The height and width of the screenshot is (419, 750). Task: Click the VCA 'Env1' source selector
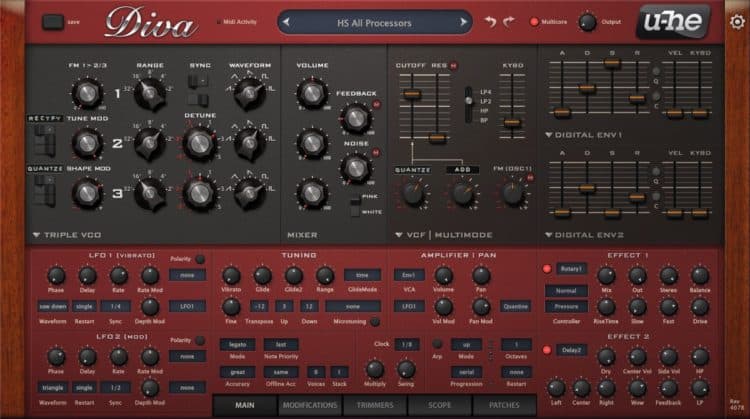click(408, 275)
